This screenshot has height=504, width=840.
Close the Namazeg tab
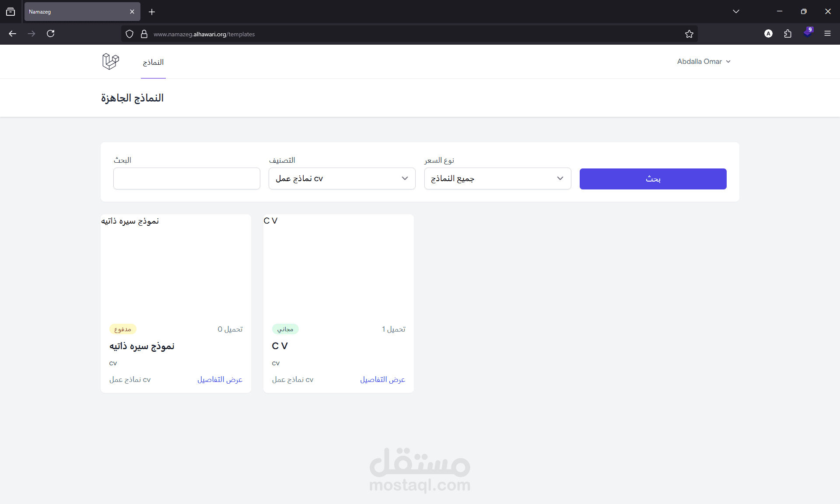pyautogui.click(x=132, y=12)
